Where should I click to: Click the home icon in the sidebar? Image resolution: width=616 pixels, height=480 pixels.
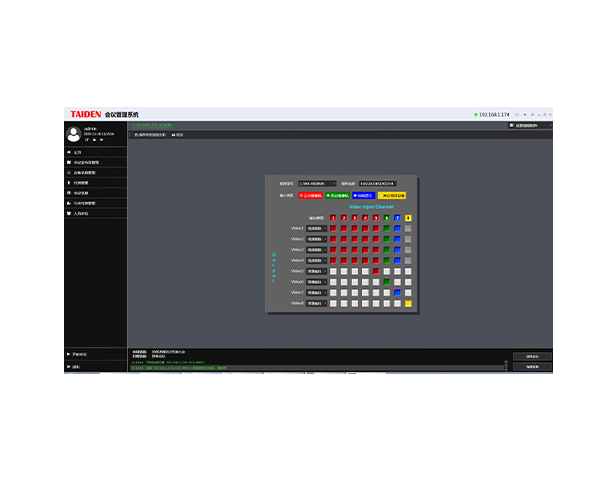[68, 151]
